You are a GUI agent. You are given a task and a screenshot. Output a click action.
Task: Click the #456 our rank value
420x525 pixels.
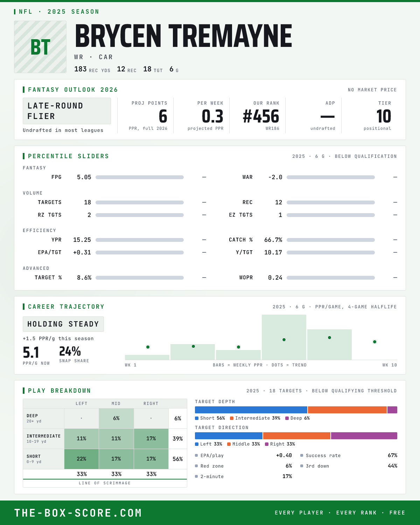pyautogui.click(x=261, y=117)
